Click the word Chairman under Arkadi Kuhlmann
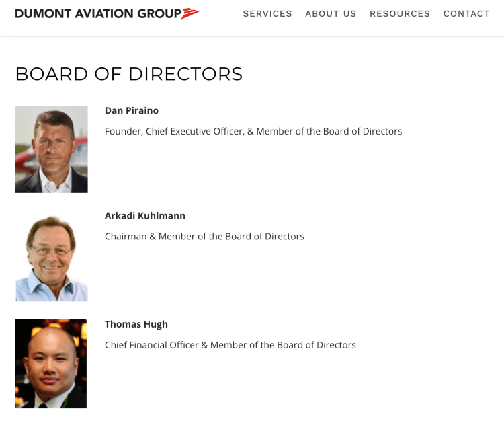 coord(126,237)
